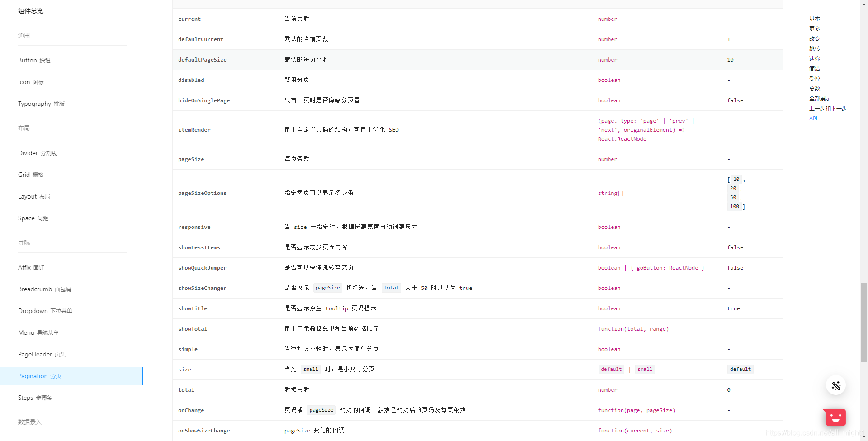Open the 全部展示 demo anchor
Viewport: 868px width, 441px height.
click(821, 98)
